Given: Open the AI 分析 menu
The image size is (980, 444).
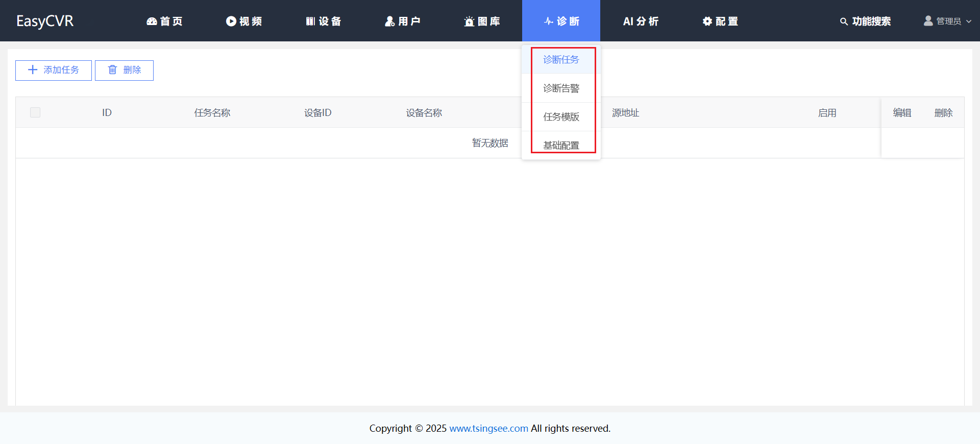Looking at the screenshot, I should (641, 21).
